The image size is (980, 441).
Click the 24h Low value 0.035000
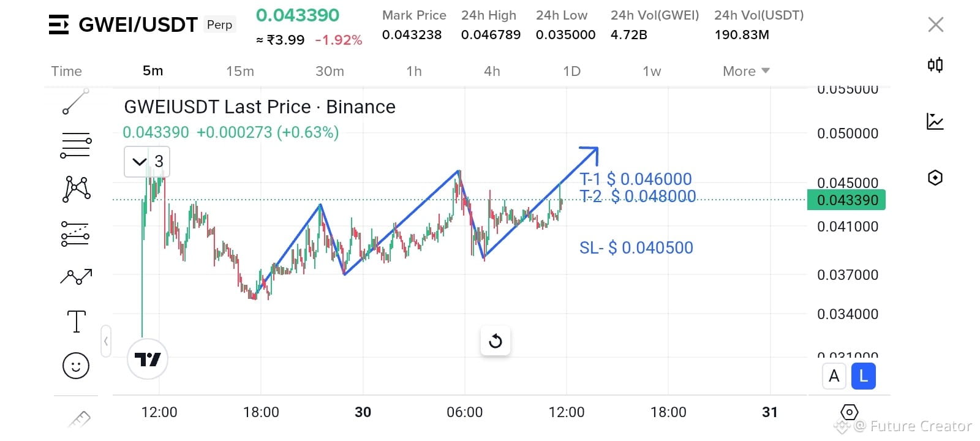point(565,35)
